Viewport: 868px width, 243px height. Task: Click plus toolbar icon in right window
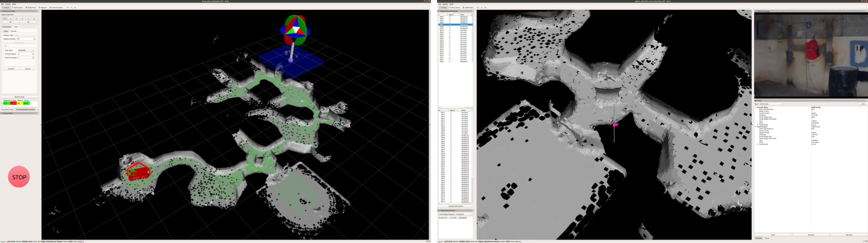coord(478,7)
